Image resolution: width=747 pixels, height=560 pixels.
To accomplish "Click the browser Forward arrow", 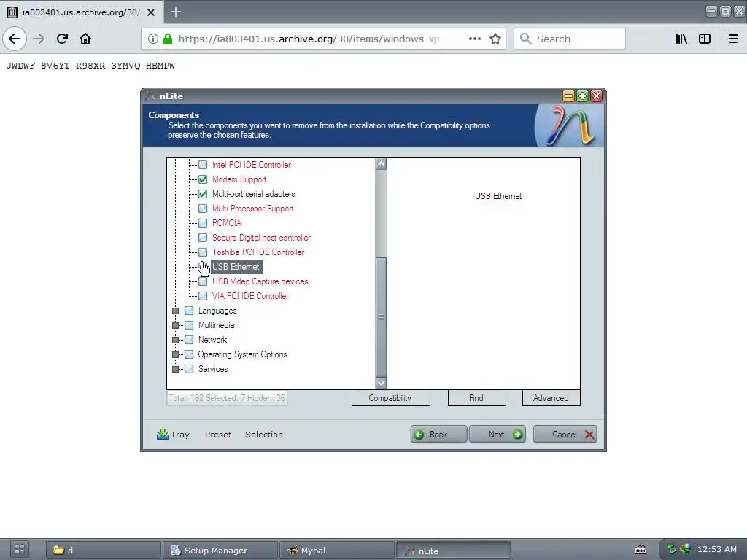I will 39,39.
